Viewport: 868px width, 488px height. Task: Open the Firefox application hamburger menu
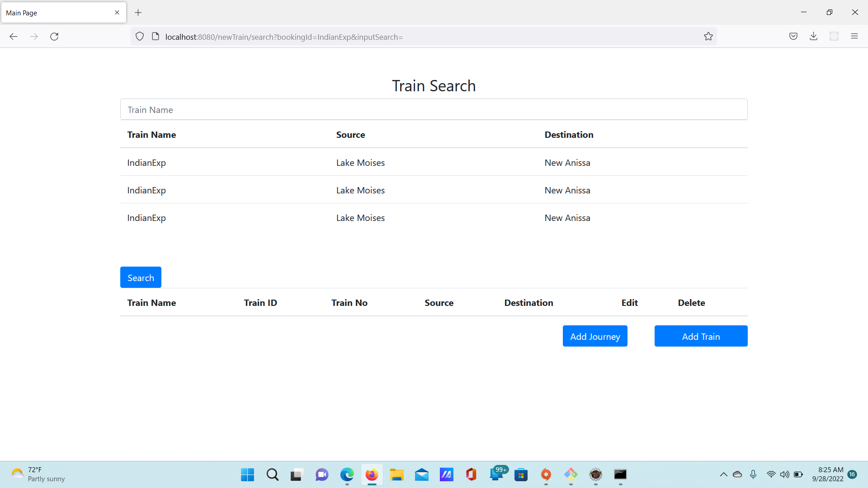click(x=855, y=36)
